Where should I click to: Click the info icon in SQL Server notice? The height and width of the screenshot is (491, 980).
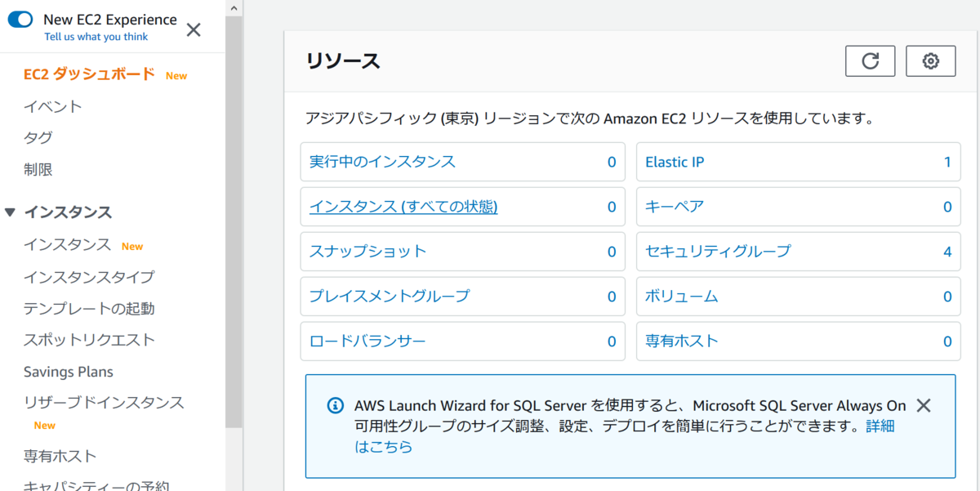[335, 405]
